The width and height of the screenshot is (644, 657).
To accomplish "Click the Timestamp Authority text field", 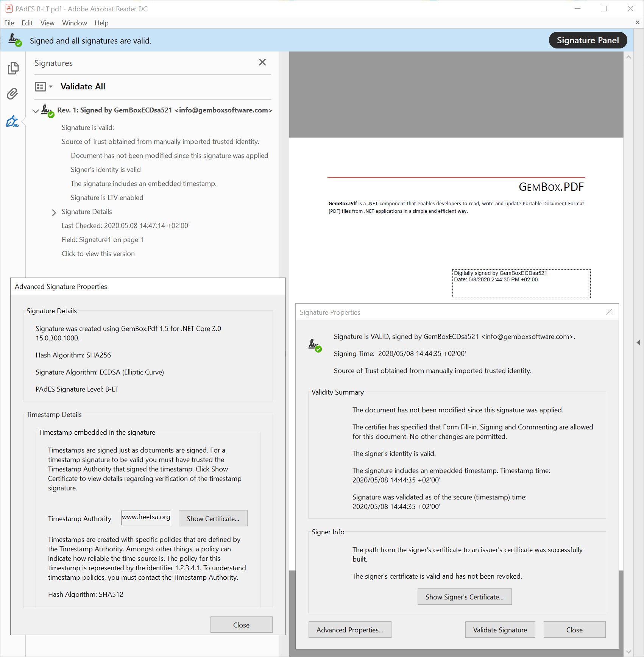I will (x=146, y=518).
